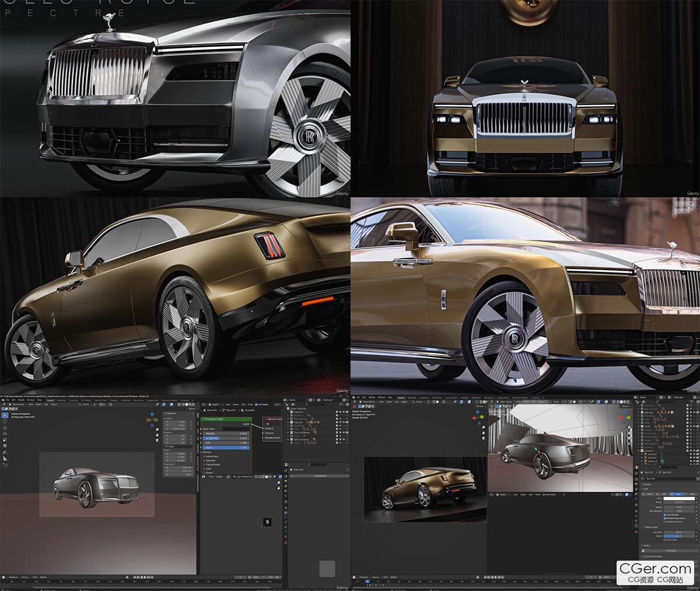Open Image menu in RR_Logo image editor
The image size is (700, 591).
click(x=219, y=477)
